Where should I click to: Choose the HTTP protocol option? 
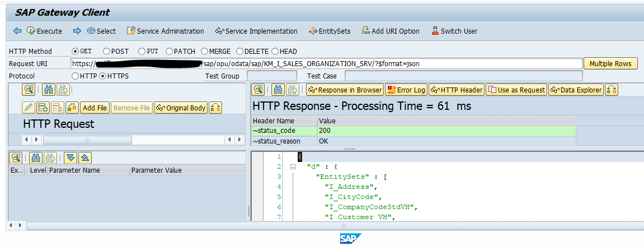[75, 76]
